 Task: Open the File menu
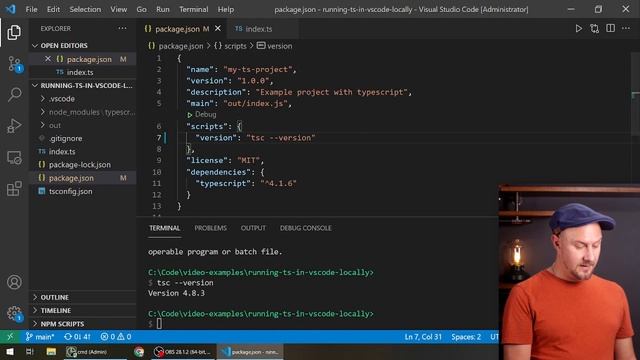coord(31,9)
